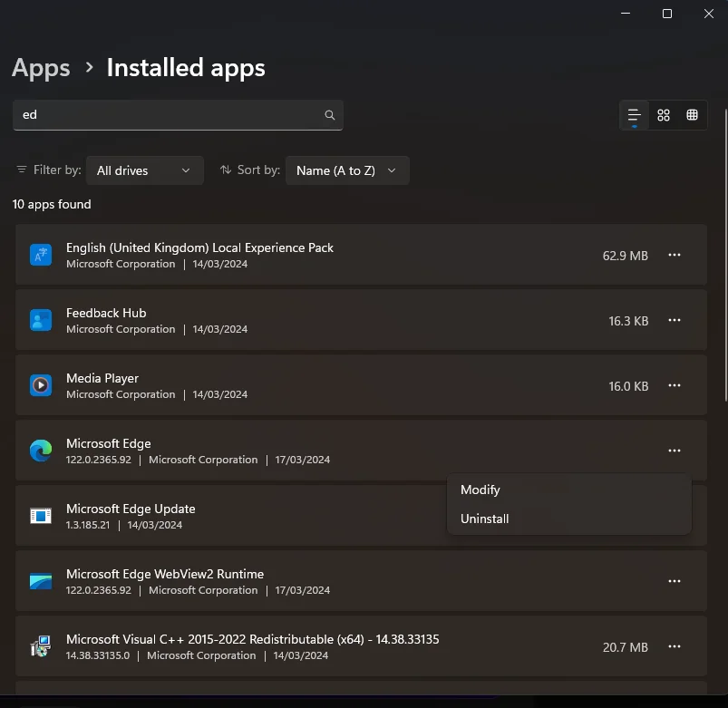The height and width of the screenshot is (708, 728).
Task: Switch to list view layout
Action: click(x=635, y=114)
